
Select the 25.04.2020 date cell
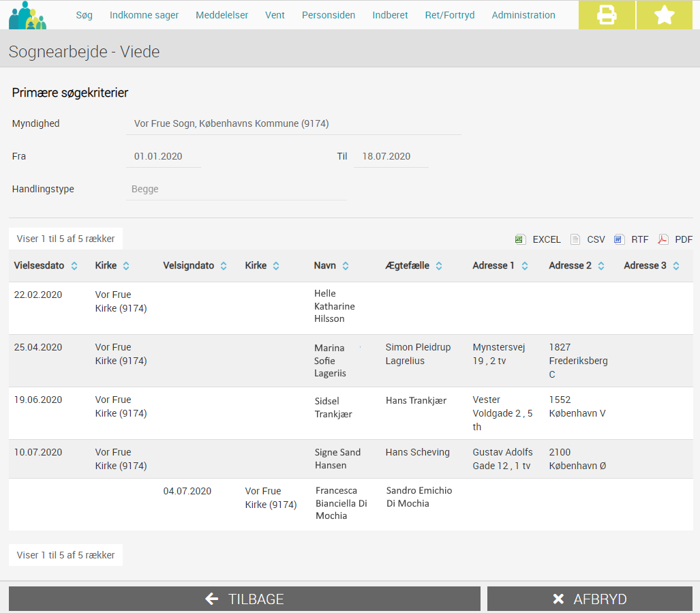click(38, 347)
